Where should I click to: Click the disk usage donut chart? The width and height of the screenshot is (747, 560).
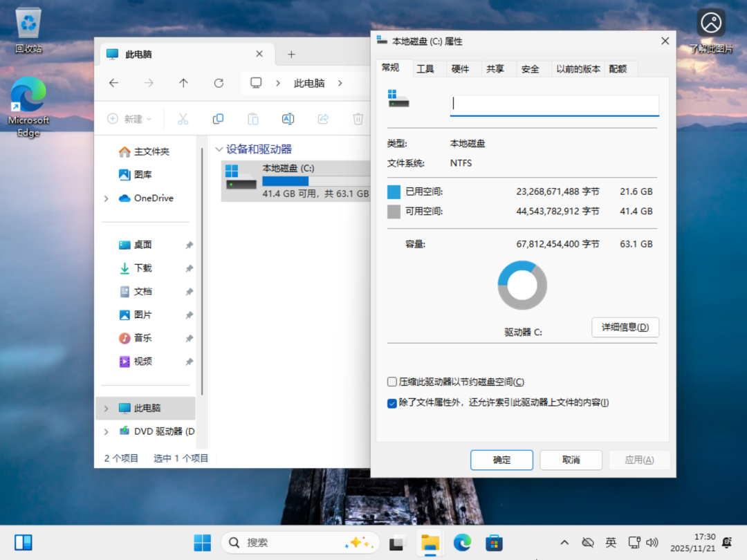(522, 286)
